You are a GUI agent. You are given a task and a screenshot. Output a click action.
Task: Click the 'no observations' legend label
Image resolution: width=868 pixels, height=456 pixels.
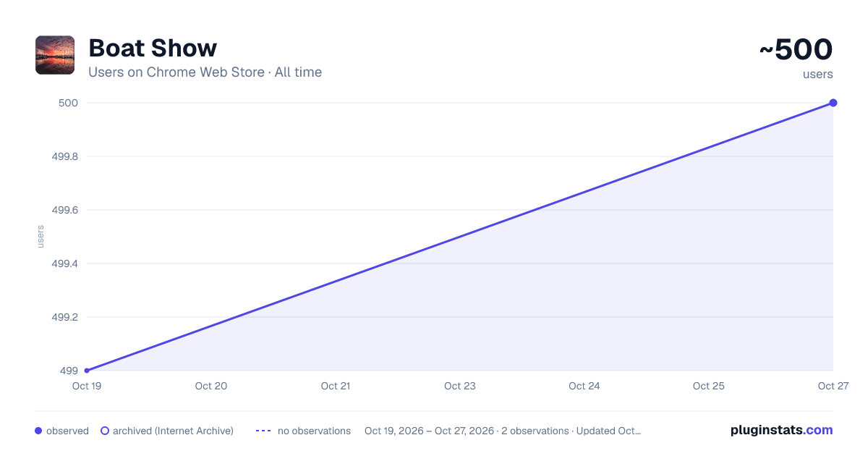tap(314, 431)
